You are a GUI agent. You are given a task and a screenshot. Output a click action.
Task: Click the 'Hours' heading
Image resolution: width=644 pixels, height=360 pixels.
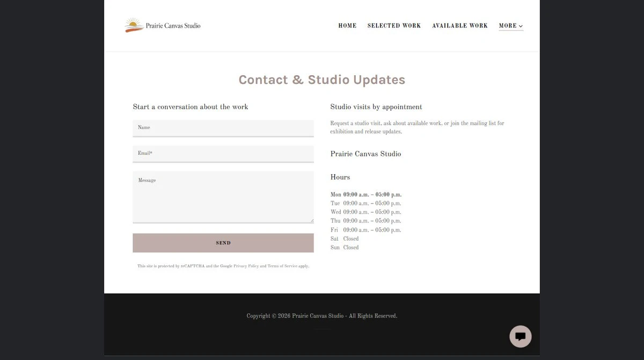point(340,177)
